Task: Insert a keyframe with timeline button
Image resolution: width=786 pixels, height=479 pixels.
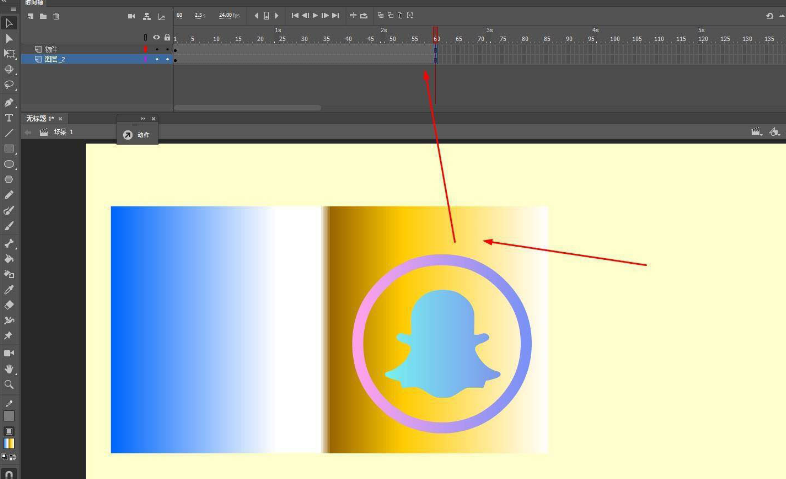Action: point(266,16)
